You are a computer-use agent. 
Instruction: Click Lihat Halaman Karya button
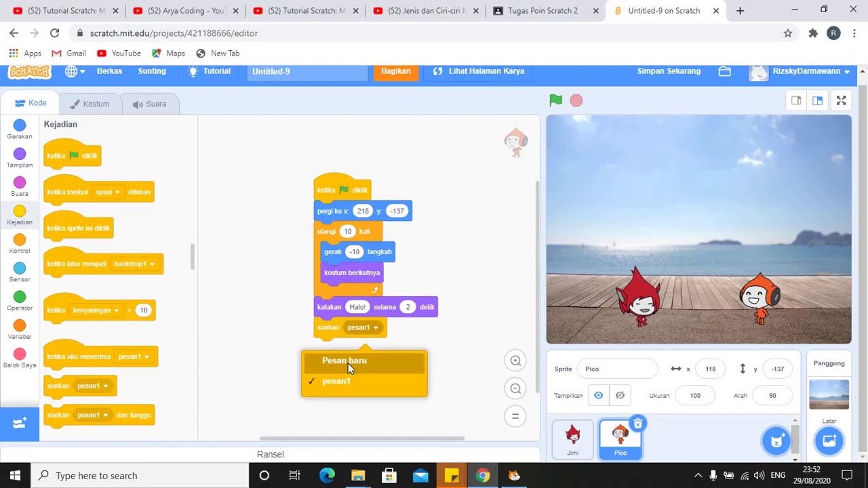coord(479,71)
